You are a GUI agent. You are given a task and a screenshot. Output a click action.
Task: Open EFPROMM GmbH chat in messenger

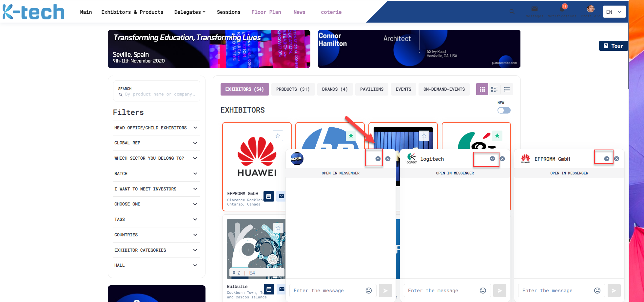(569, 173)
